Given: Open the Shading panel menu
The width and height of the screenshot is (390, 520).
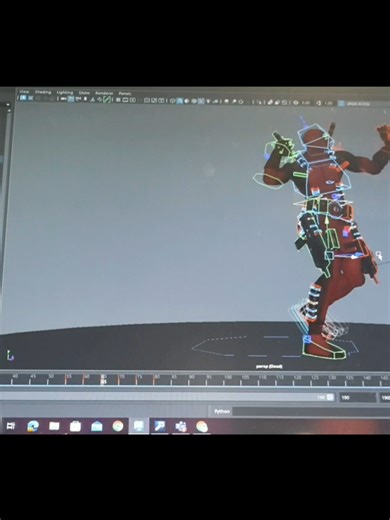Looking at the screenshot, I should (43, 92).
